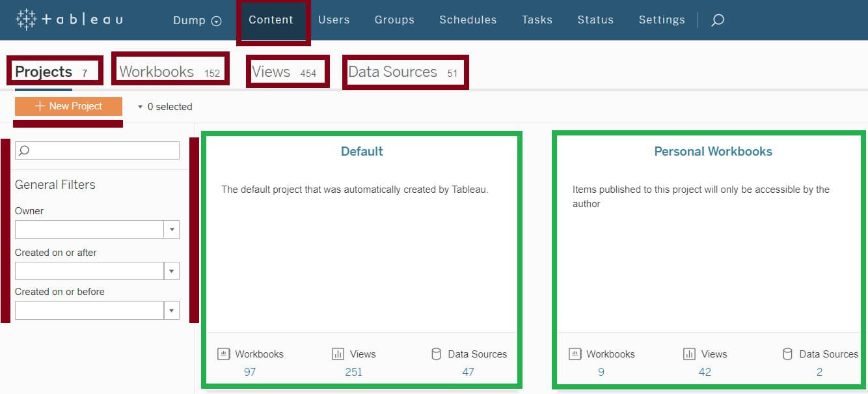Viewport: 868px width, 394px height.
Task: Click the Tableau logo icon
Action: [x=26, y=20]
